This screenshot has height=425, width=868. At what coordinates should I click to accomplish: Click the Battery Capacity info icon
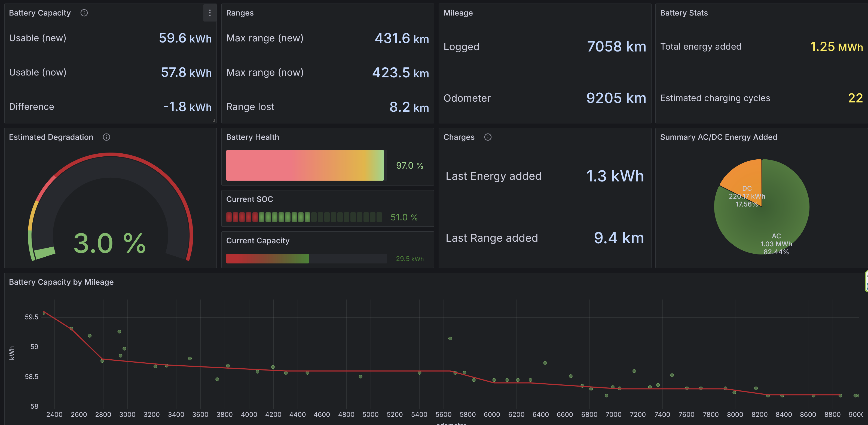(x=84, y=13)
